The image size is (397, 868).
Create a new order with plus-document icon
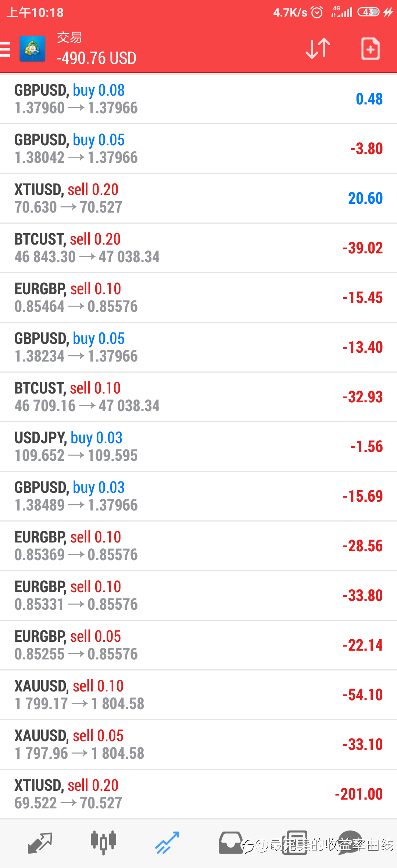click(x=370, y=49)
